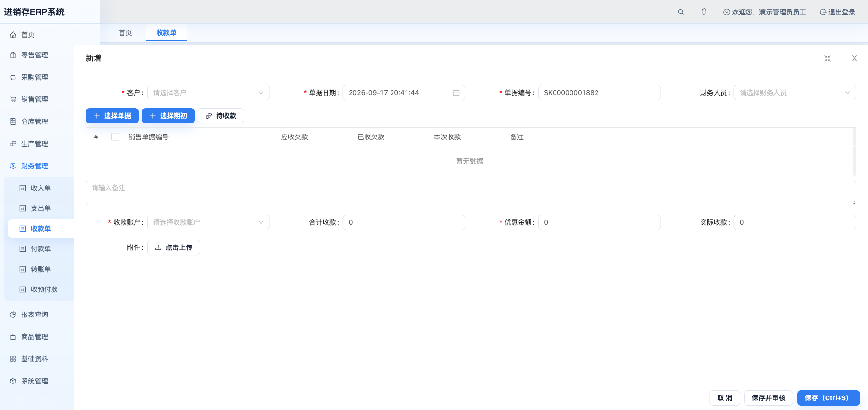Click the 优惠金额 input field

[x=599, y=222]
